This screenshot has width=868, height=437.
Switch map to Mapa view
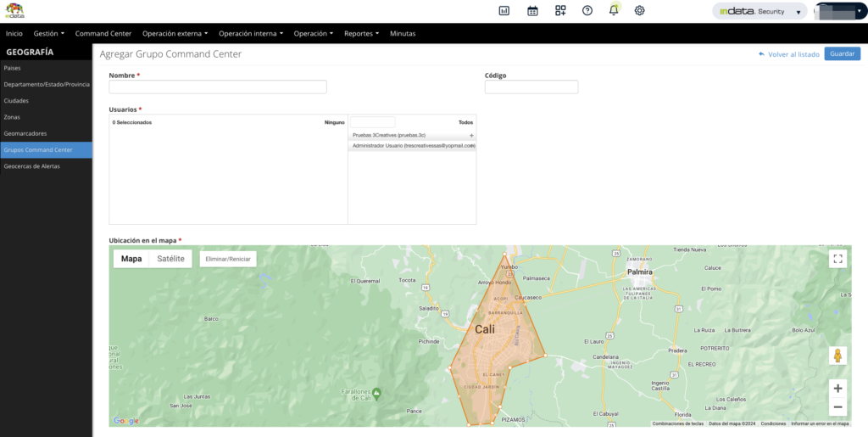(131, 259)
